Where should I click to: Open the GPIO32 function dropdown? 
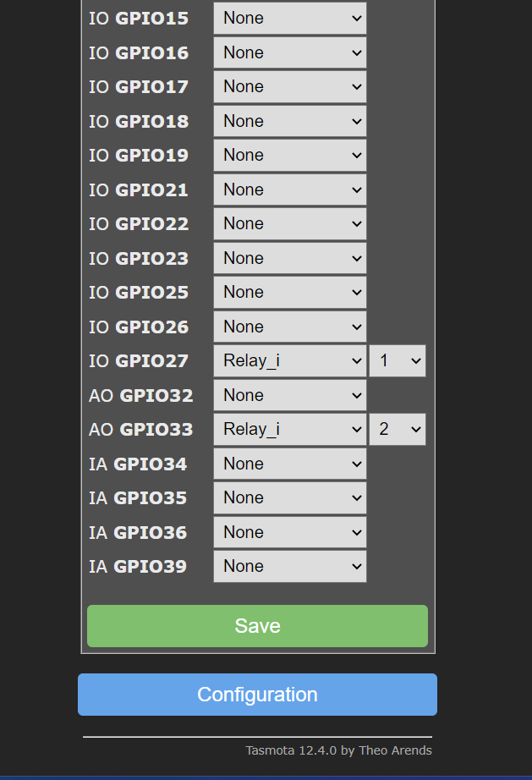pyautogui.click(x=289, y=395)
